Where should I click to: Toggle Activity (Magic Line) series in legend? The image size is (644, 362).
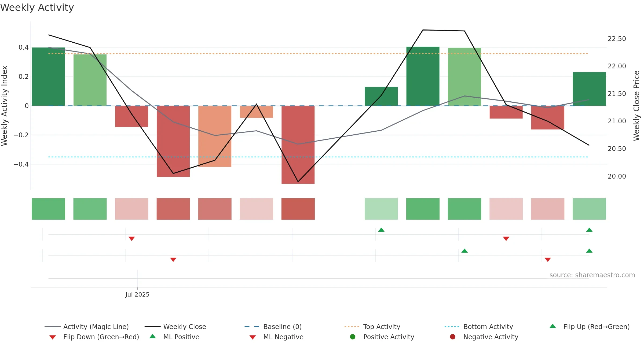point(87,327)
